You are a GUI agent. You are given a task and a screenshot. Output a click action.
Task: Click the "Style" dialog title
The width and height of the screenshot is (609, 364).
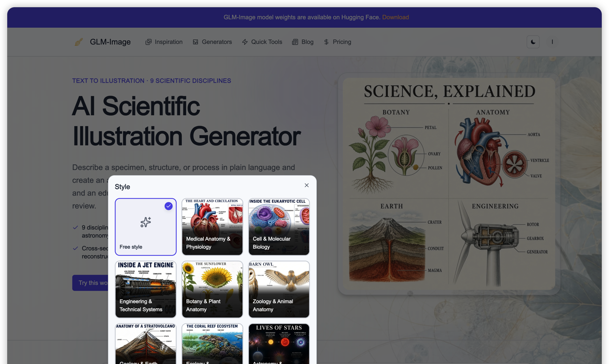point(122,187)
